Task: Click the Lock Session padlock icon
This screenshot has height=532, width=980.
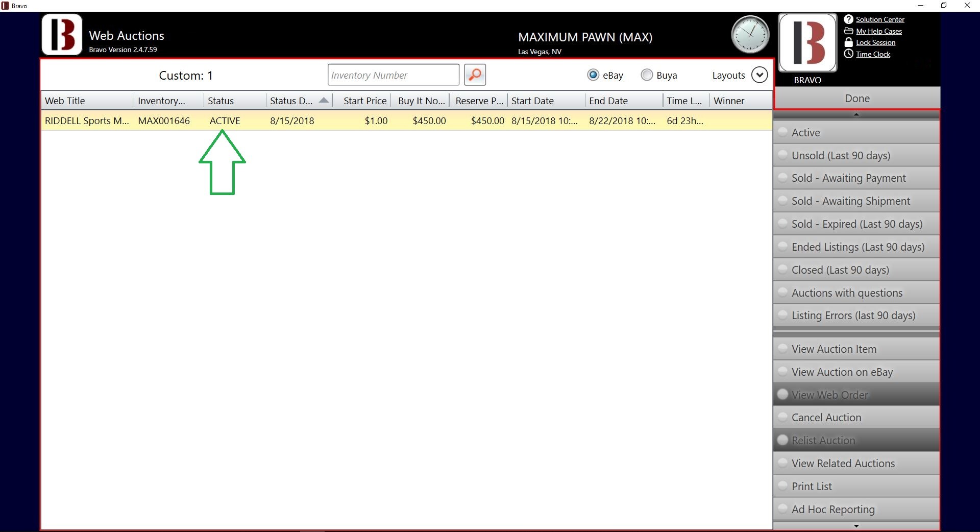Action: point(848,42)
